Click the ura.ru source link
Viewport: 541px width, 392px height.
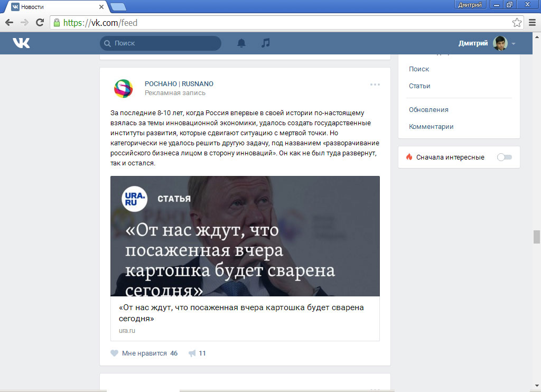click(127, 331)
